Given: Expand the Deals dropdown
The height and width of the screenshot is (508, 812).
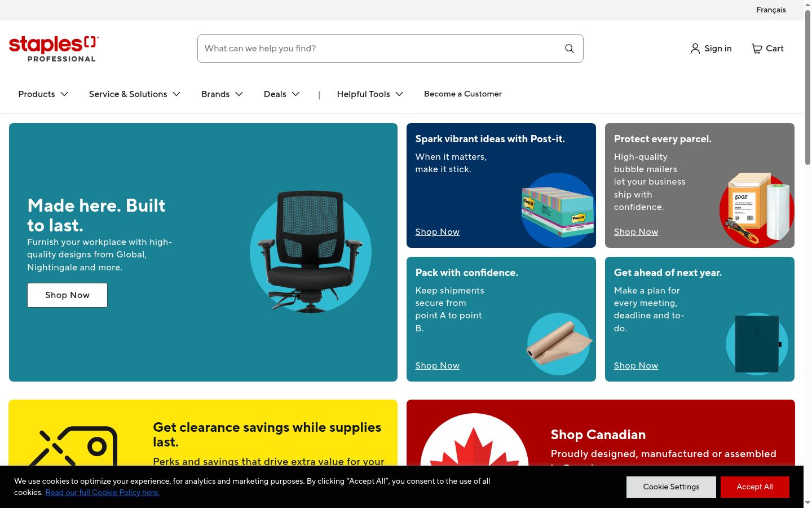Looking at the screenshot, I should coord(281,94).
